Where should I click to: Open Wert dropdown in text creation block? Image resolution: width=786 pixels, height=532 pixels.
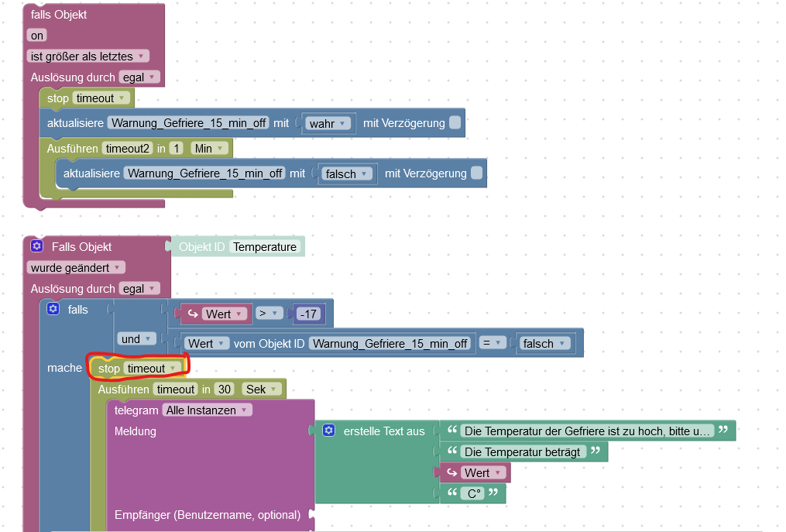click(482, 473)
